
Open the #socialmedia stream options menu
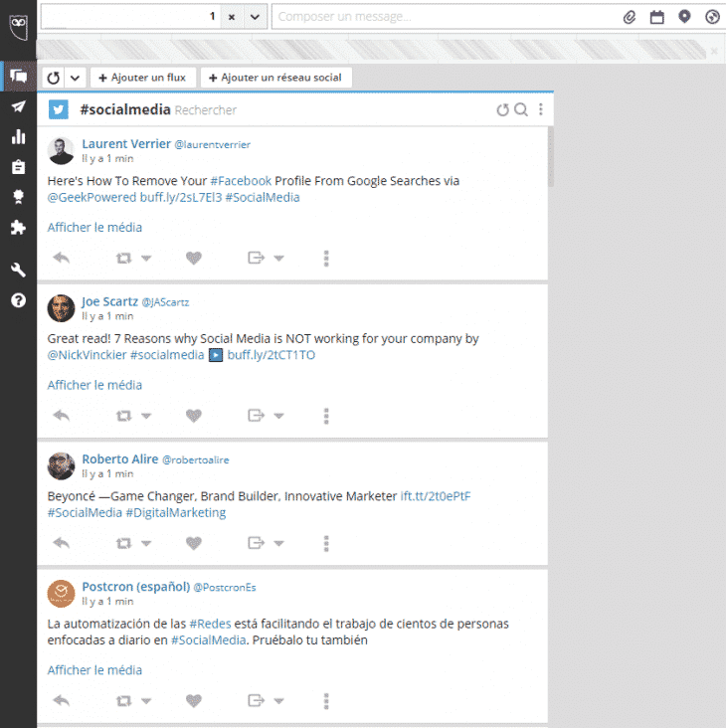click(541, 109)
